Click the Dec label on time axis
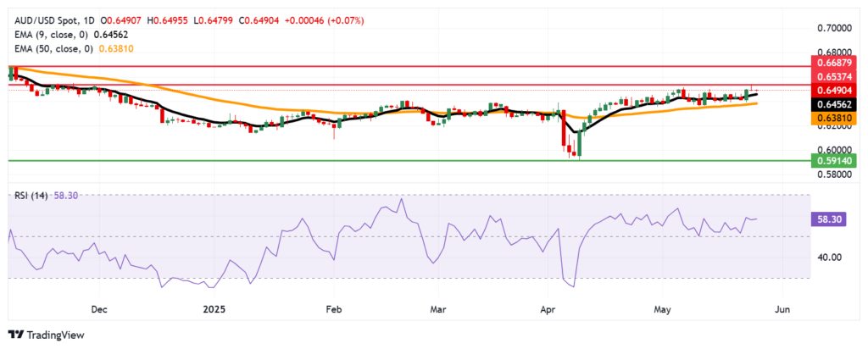Viewport: 868px width, 349px height. tap(99, 309)
